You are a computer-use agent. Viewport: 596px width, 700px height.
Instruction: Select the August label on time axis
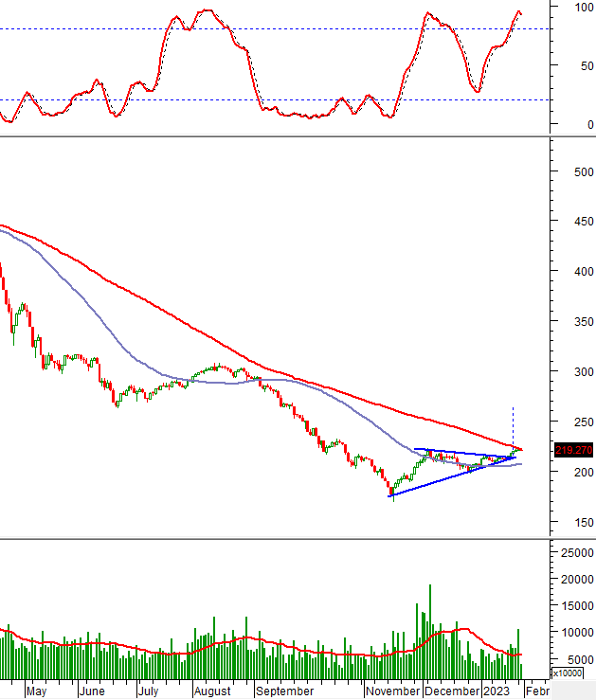coord(212,691)
